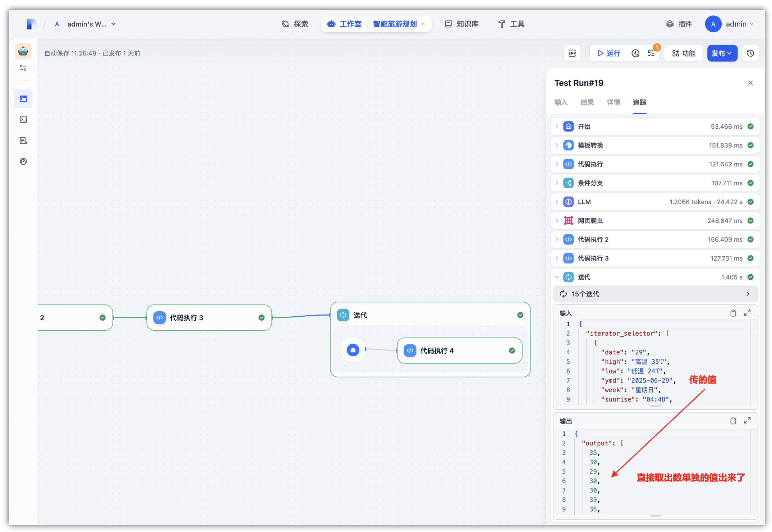This screenshot has height=532, width=772.
Task: Switch to the 详情 tab
Action: (x=613, y=102)
